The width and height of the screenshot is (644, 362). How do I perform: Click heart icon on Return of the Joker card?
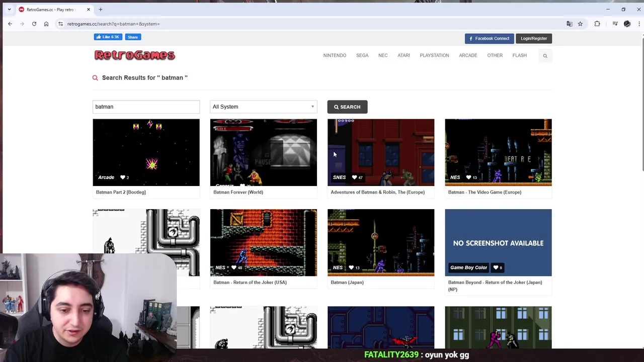pos(233,267)
